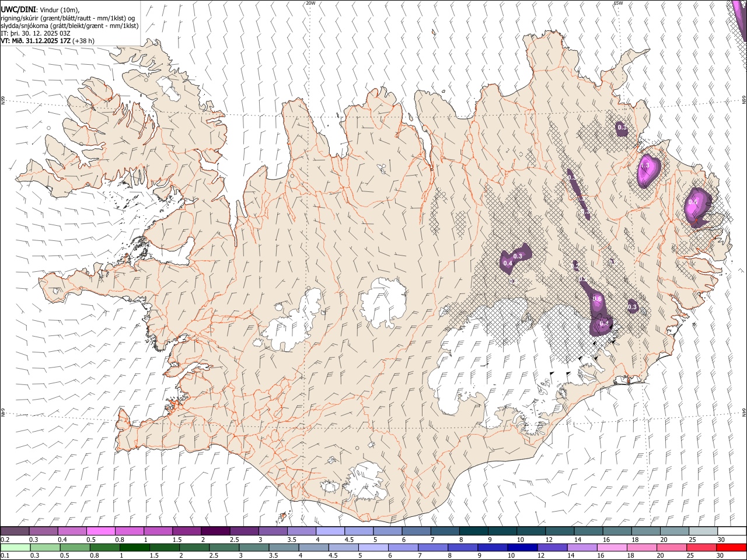The height and width of the screenshot is (560, 747).
Task: Click the '12' label in top legend row
Action: (x=549, y=540)
